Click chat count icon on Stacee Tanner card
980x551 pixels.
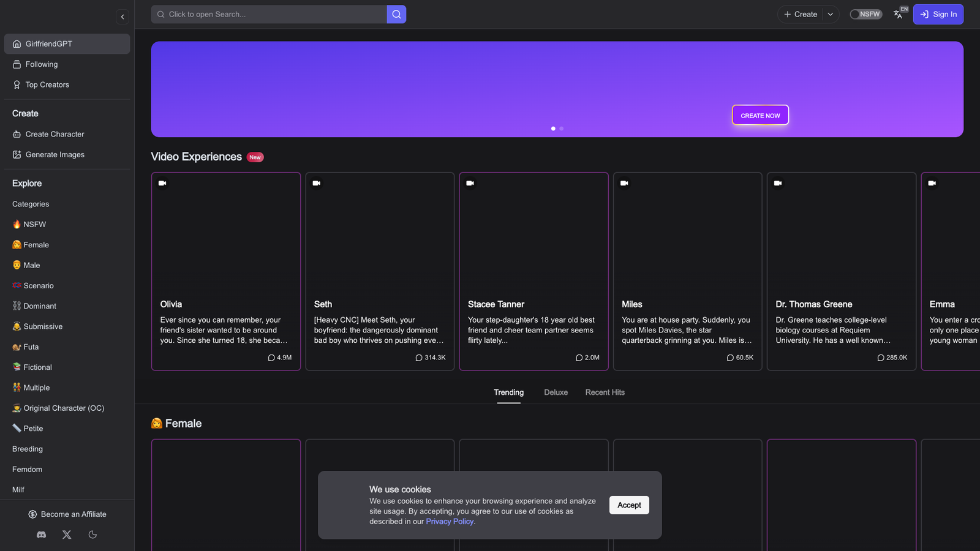[579, 358]
